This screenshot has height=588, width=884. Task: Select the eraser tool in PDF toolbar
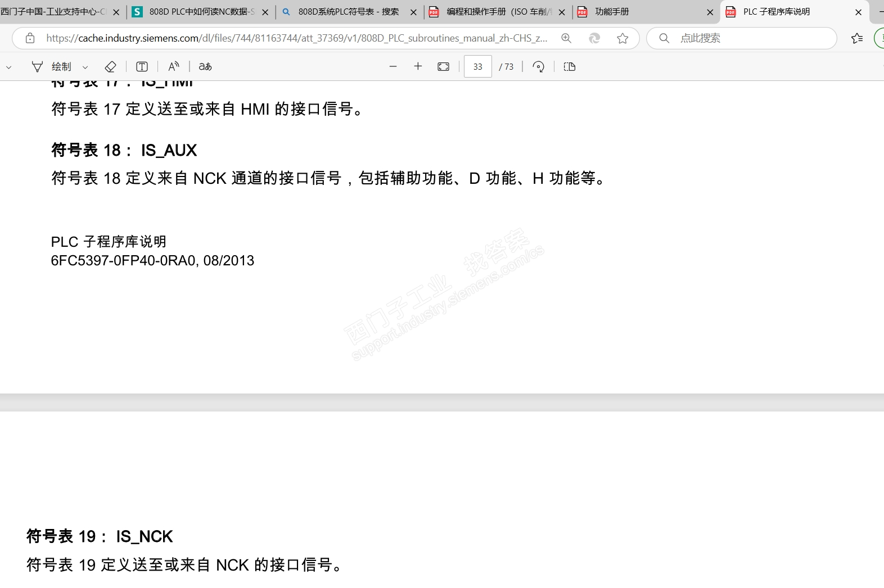click(x=111, y=67)
